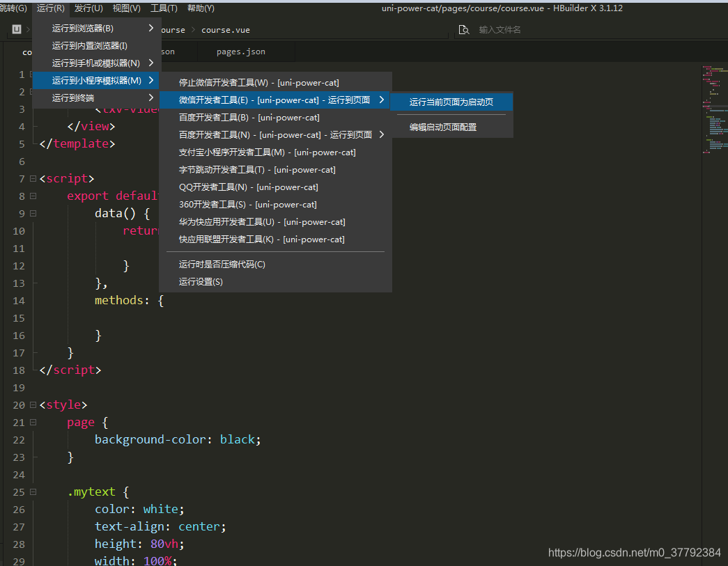728x566 pixels.
Task: Choose 华为快应用开发者工具(U)
Action: [275, 222]
